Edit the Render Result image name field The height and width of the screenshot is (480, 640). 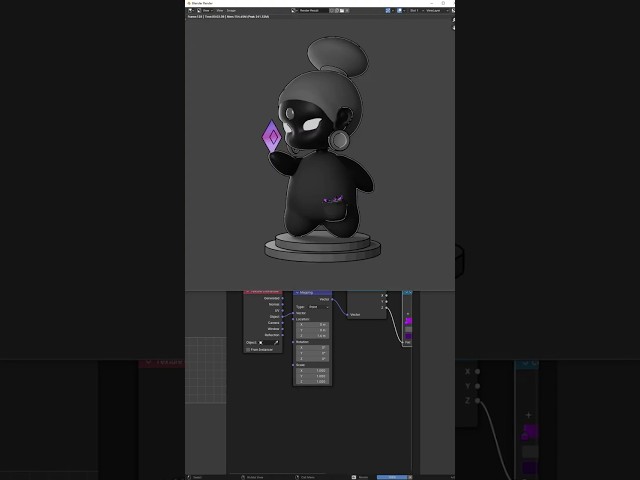point(313,10)
